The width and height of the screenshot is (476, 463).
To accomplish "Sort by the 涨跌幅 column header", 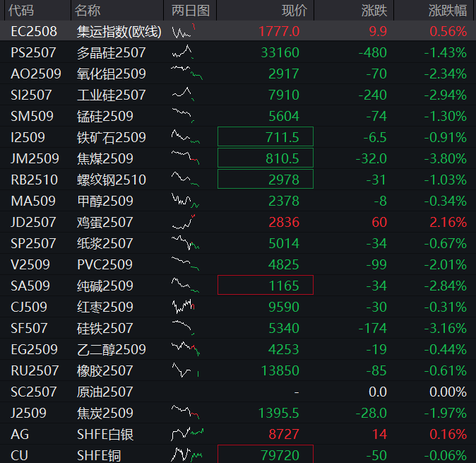I will click(448, 11).
